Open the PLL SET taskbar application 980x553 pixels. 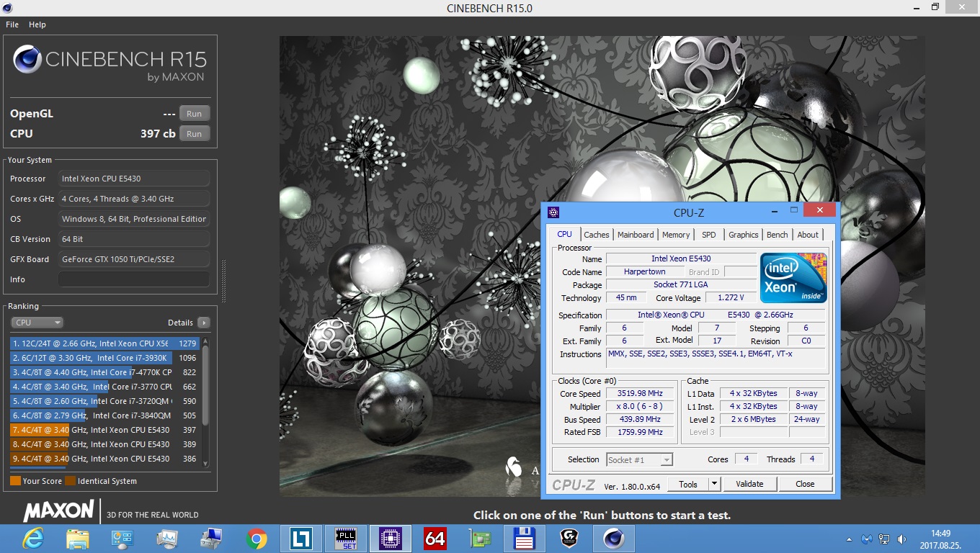click(346, 538)
